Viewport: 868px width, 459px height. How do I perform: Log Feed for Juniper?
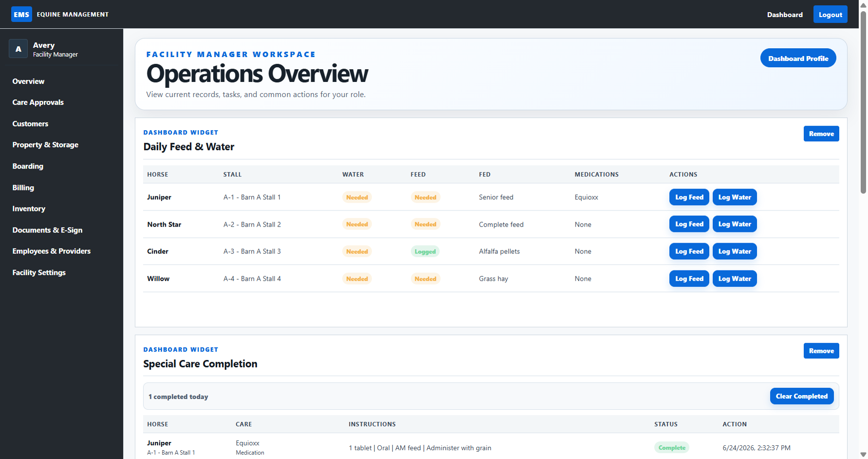point(689,197)
